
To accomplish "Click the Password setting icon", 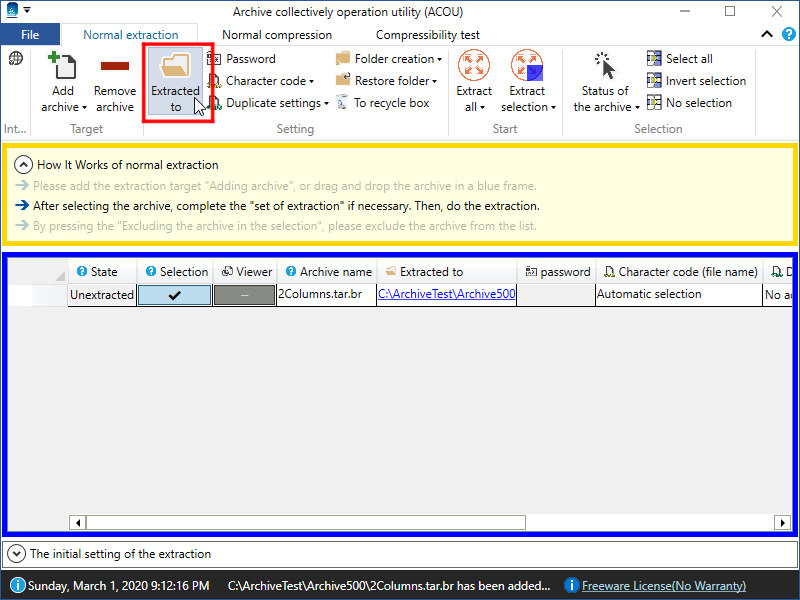I will (214, 59).
